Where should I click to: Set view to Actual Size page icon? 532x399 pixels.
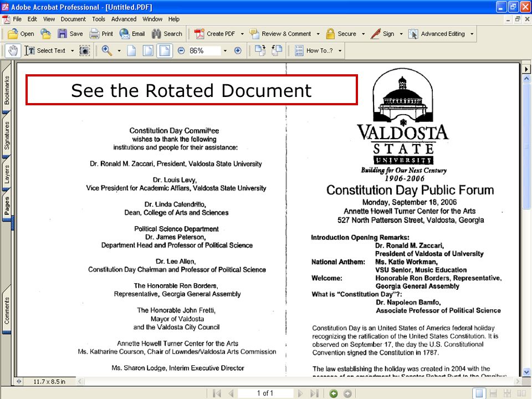[132, 50]
